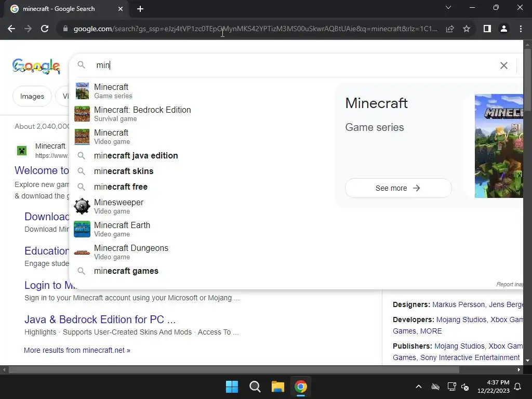Show hidden icons in the system tray
The height and width of the screenshot is (399, 532).
419,387
